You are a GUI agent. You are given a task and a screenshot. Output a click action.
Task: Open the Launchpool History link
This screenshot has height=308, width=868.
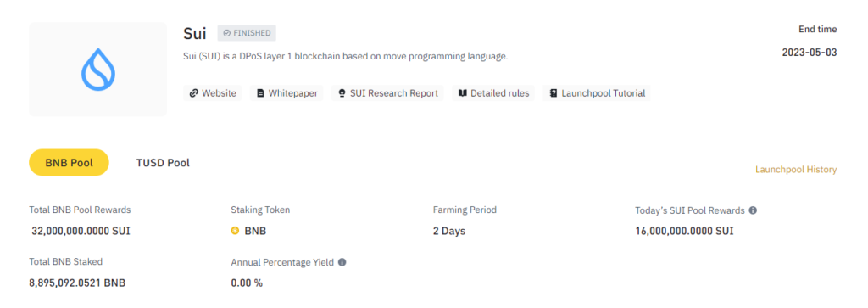pyautogui.click(x=796, y=170)
